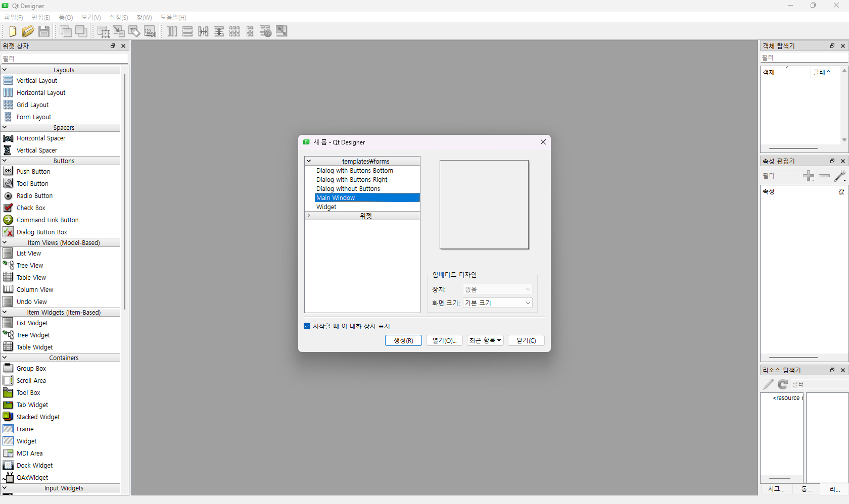Click the 닫기(C) close button
The image size is (849, 504).
click(526, 340)
